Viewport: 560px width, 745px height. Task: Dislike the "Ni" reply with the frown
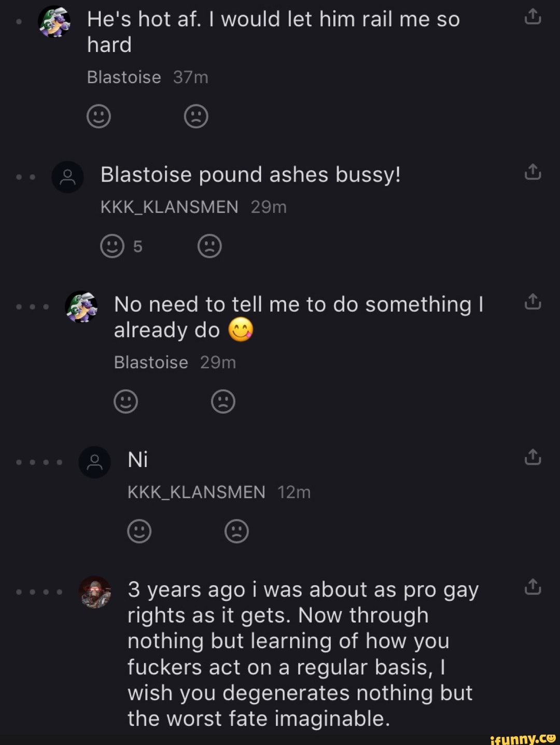[236, 531]
